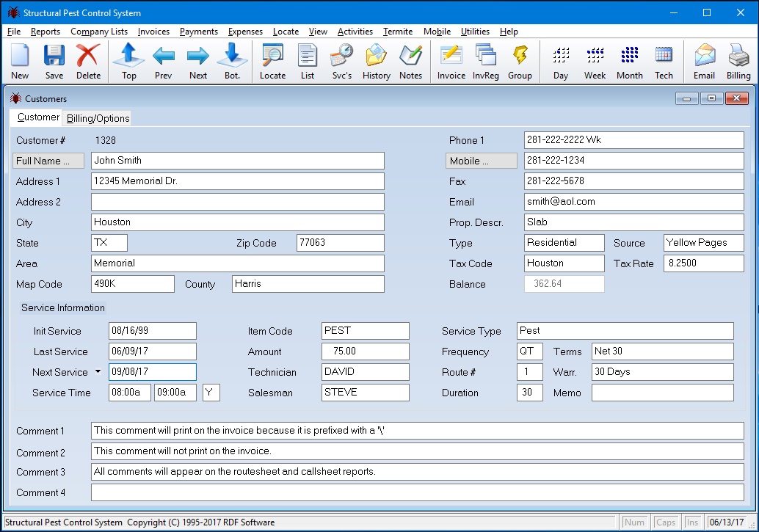This screenshot has width=759, height=532.
Task: Click the empty Address 2 field
Action: point(238,202)
